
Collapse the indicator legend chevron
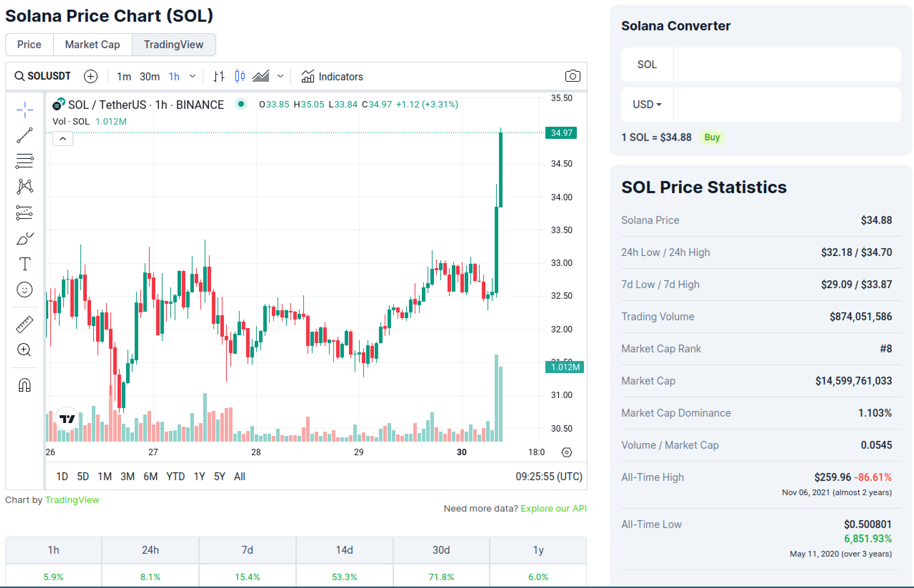(x=63, y=139)
